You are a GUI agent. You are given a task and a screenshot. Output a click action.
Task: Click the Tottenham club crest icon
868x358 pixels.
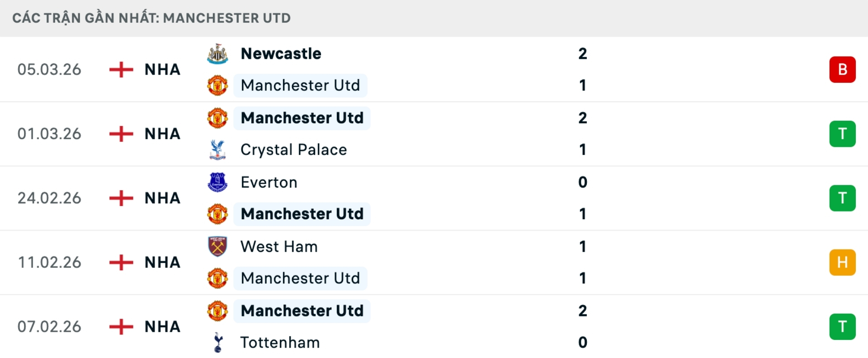[x=217, y=343]
